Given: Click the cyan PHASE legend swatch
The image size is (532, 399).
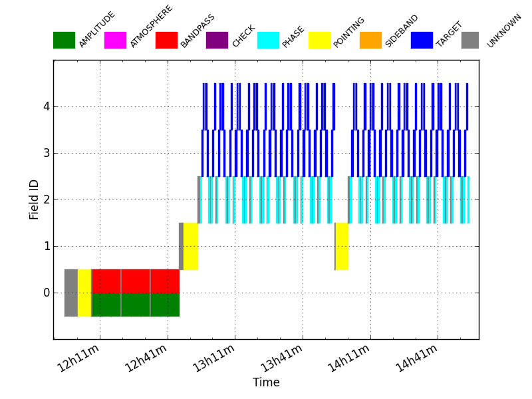Looking at the screenshot, I should (x=268, y=40).
